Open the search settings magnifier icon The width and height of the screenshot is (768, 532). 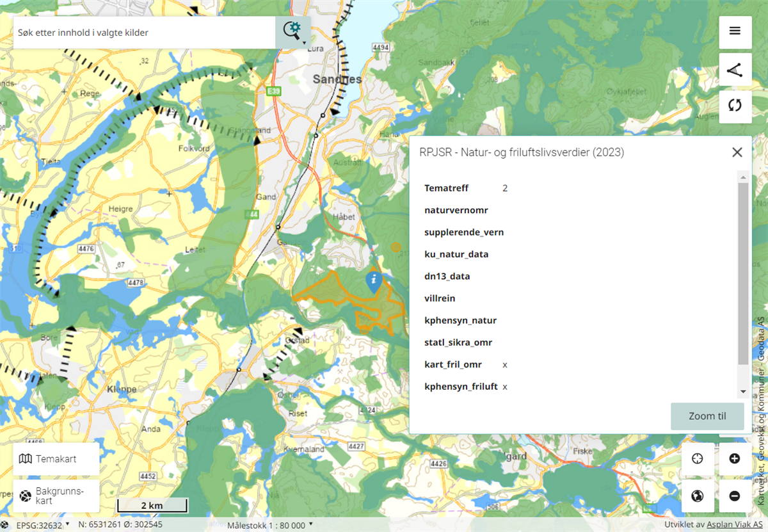(292, 32)
